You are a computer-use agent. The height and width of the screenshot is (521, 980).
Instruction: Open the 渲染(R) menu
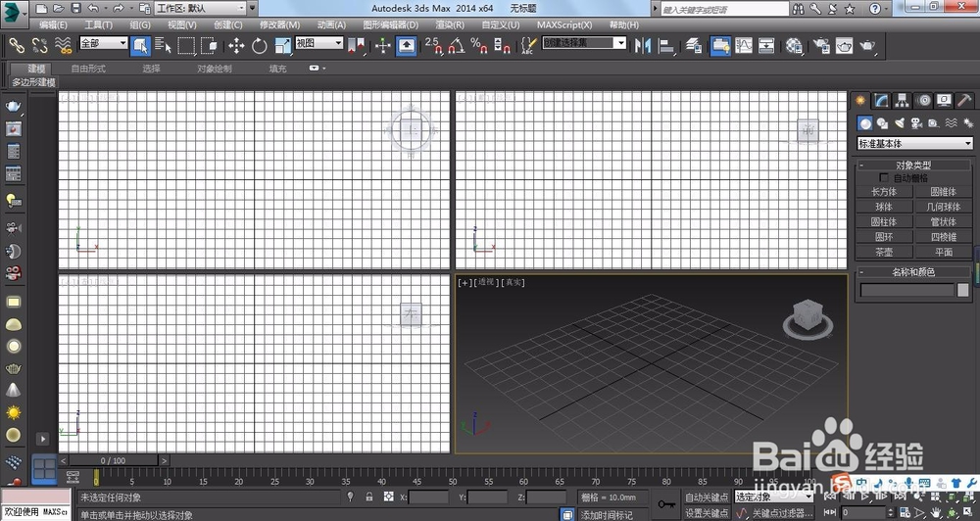[x=450, y=25]
